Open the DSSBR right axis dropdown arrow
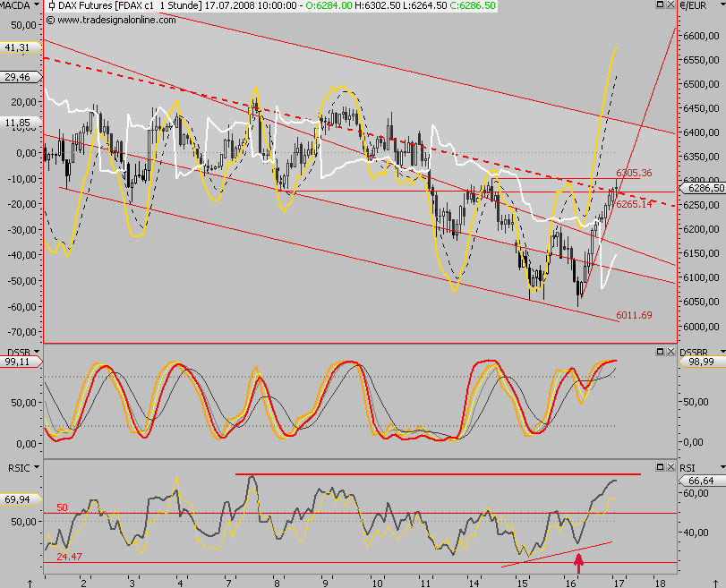The height and width of the screenshot is (588, 726). coord(722,352)
